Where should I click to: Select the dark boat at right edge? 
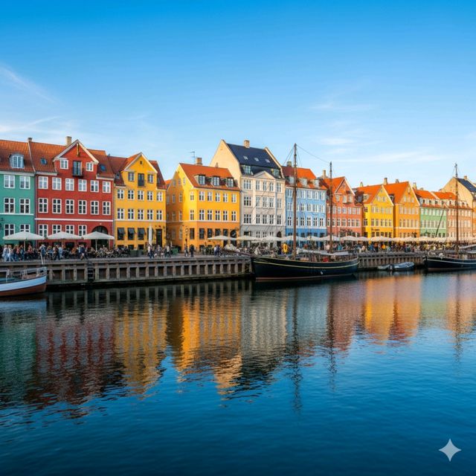[451, 263]
